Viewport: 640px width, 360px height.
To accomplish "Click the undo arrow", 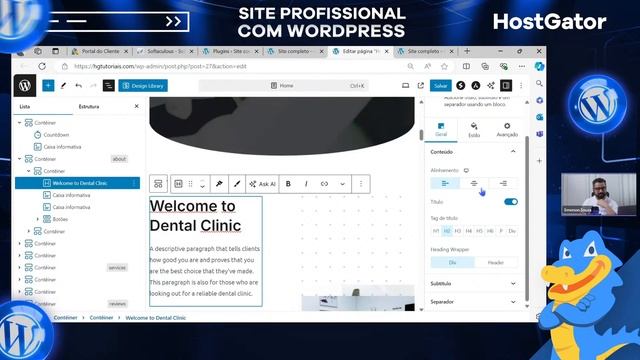I will pyautogui.click(x=78, y=86).
